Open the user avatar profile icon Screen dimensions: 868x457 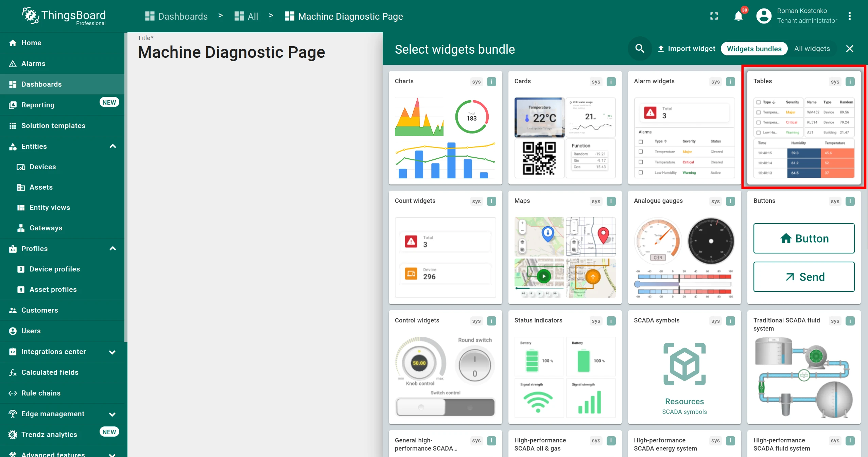tap(764, 16)
